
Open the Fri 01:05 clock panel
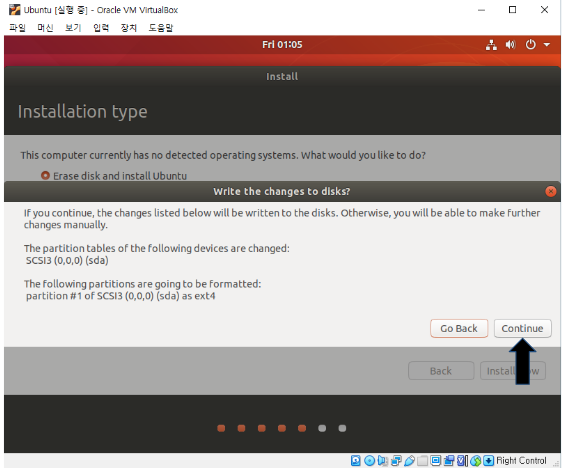click(x=282, y=45)
